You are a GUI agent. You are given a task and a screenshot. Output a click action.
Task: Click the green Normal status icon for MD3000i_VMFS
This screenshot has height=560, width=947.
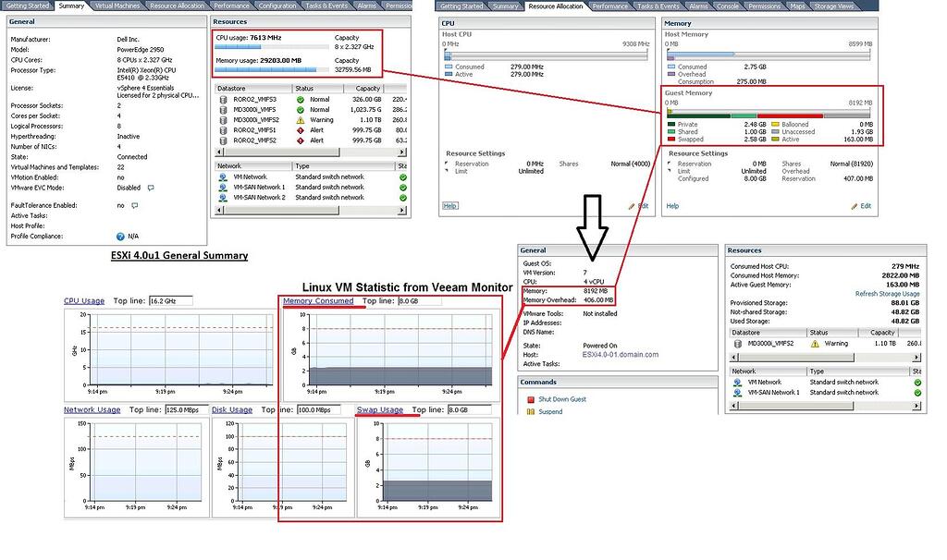click(301, 110)
